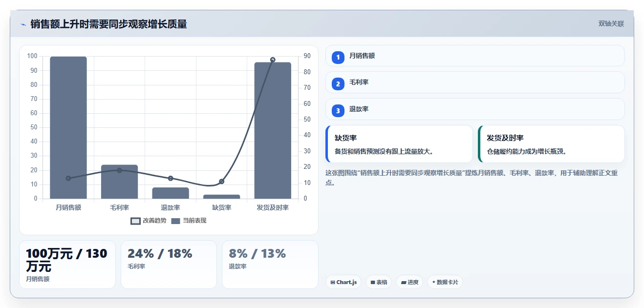Click the title 销售额上升时需要同步观察增长质量

[108, 24]
